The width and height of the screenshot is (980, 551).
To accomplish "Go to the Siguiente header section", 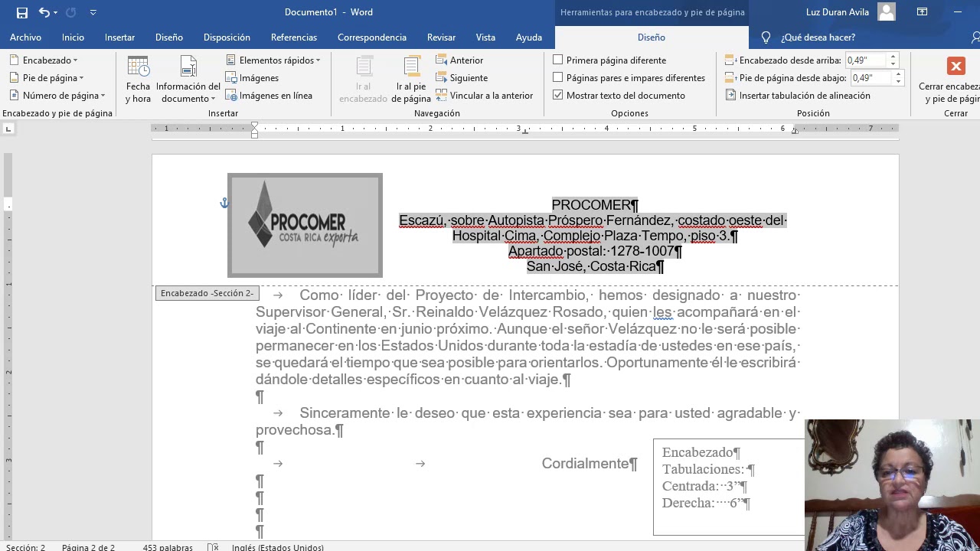I will click(462, 78).
